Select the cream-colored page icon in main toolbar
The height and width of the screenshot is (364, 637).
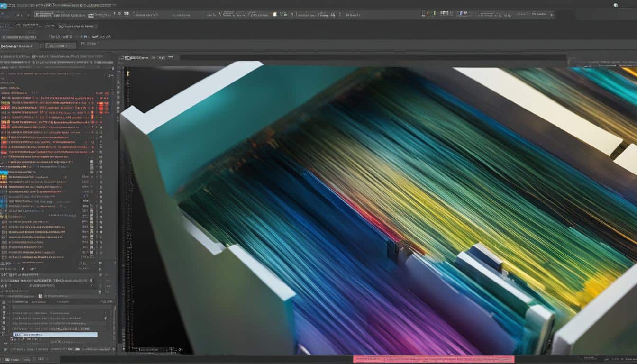tap(275, 15)
